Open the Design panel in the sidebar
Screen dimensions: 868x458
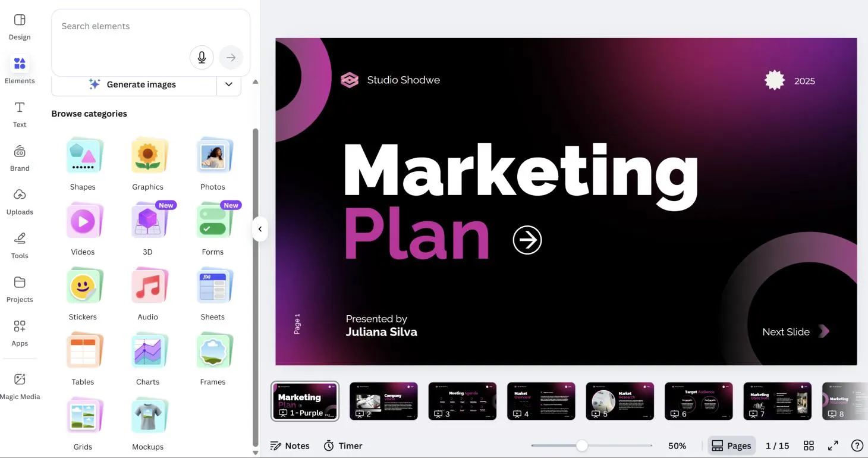click(x=19, y=25)
